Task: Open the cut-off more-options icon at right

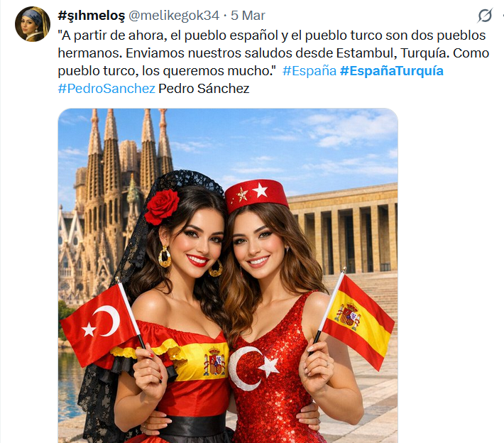Action: coord(503,15)
